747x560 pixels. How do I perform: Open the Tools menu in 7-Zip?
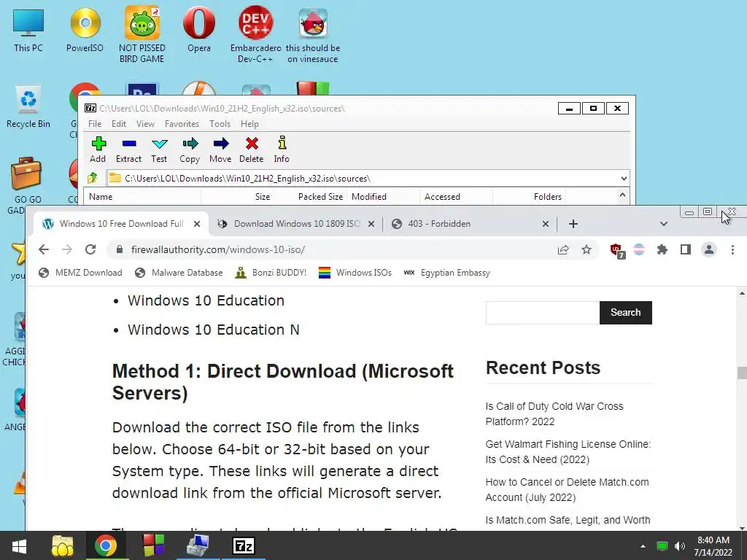[220, 124]
